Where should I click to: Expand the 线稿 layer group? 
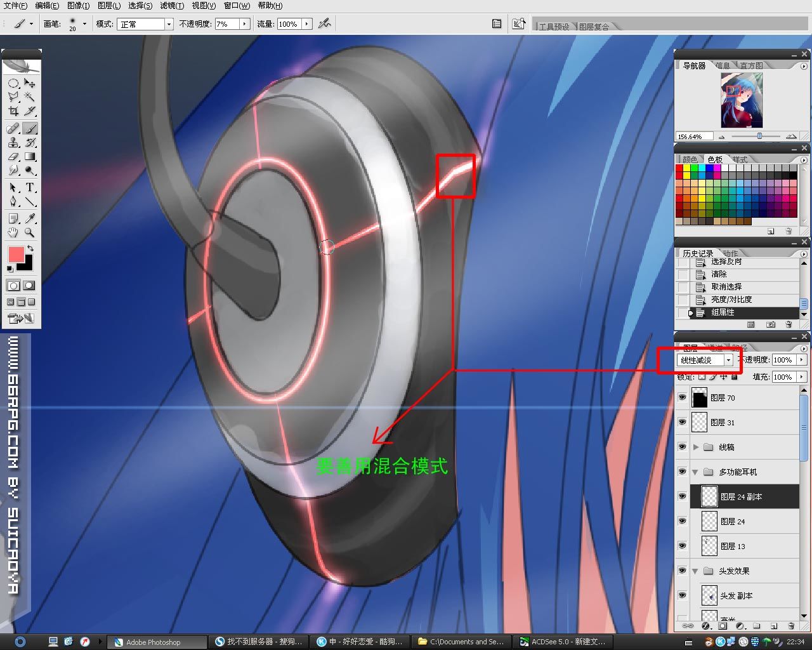(x=696, y=448)
